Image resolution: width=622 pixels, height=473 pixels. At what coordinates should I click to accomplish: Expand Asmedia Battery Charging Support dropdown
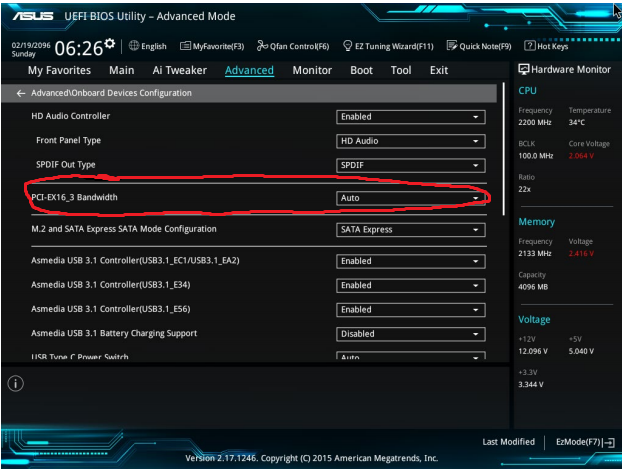(x=411, y=334)
